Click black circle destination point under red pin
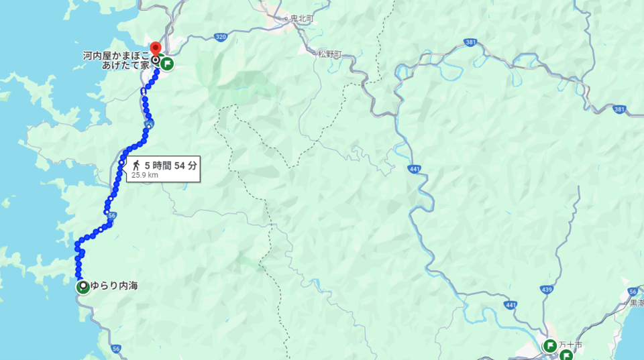Image resolution: width=644 pixels, height=360 pixels. (x=156, y=60)
